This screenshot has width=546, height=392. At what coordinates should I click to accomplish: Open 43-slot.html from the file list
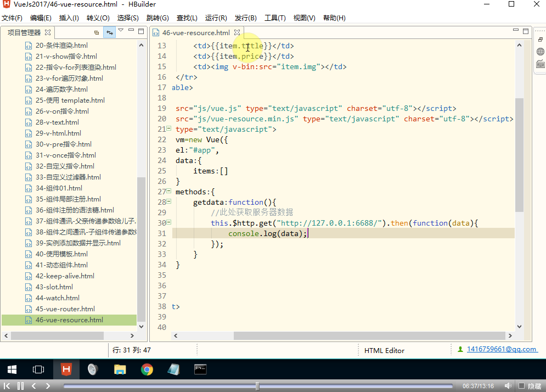pos(54,287)
